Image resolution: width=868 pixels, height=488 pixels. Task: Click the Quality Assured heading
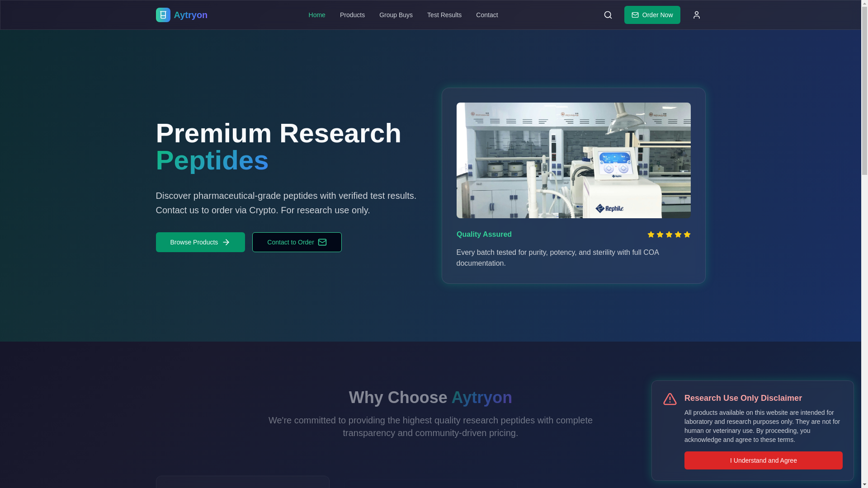[484, 235]
